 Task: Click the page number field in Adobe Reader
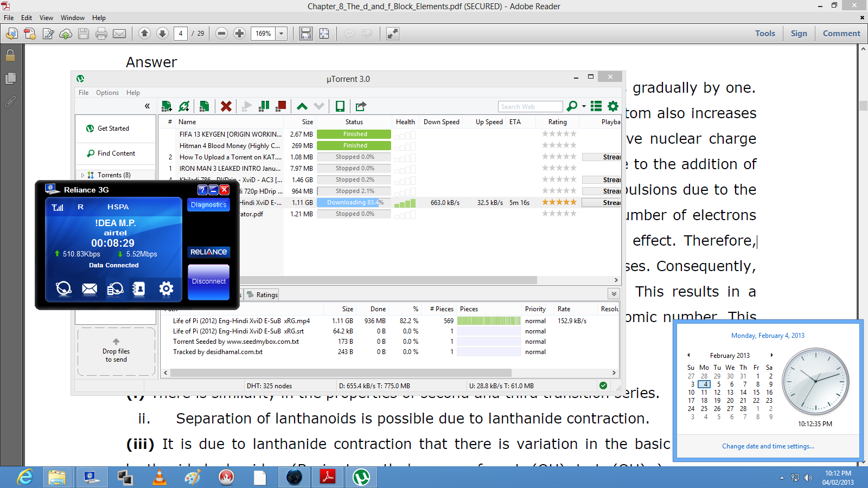(x=181, y=34)
